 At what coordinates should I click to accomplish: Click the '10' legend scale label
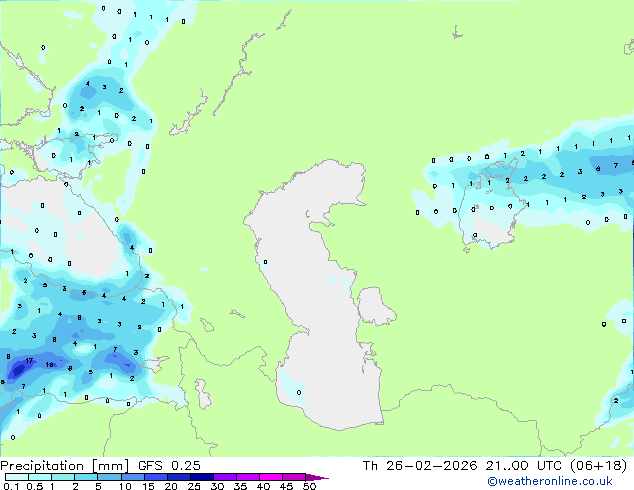click(x=125, y=486)
